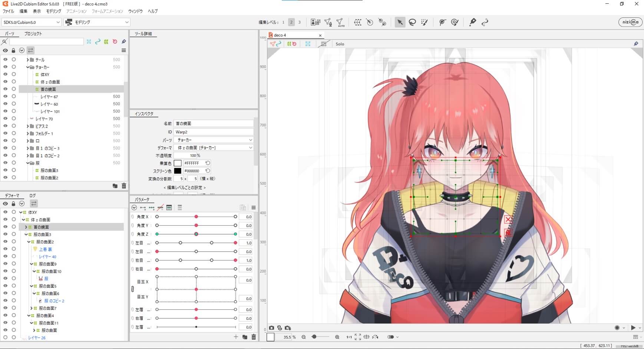Image resolution: width=644 pixels, height=349 pixels.
Task: Run automatic mesh generator AUTO
Action: click(340, 23)
